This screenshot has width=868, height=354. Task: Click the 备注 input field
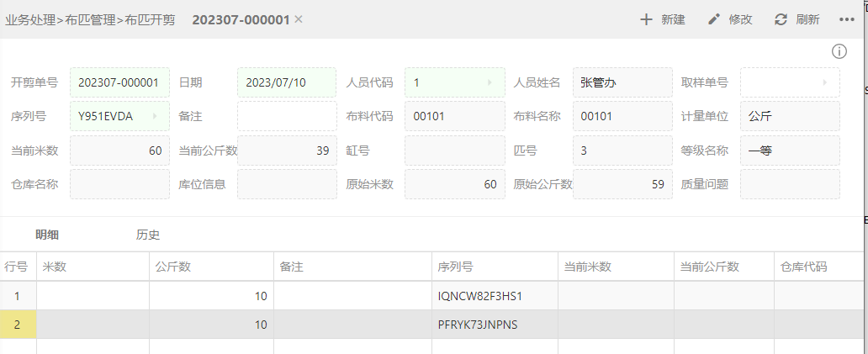(x=286, y=116)
